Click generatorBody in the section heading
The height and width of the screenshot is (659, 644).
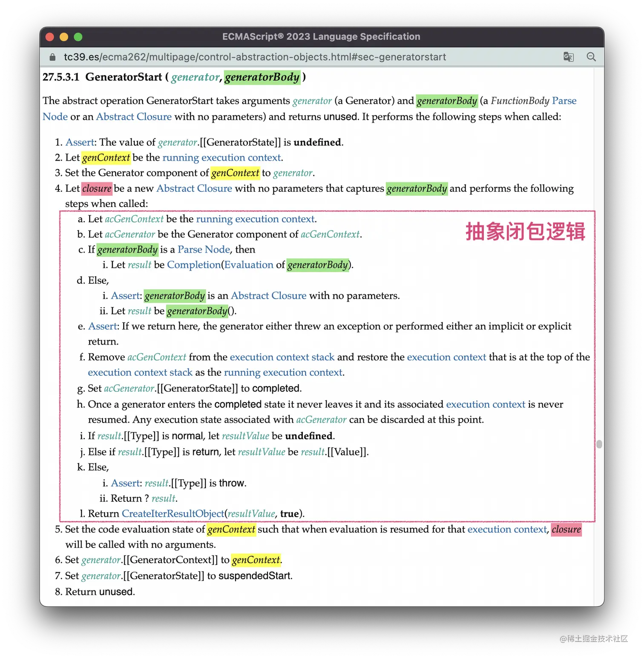coord(262,77)
